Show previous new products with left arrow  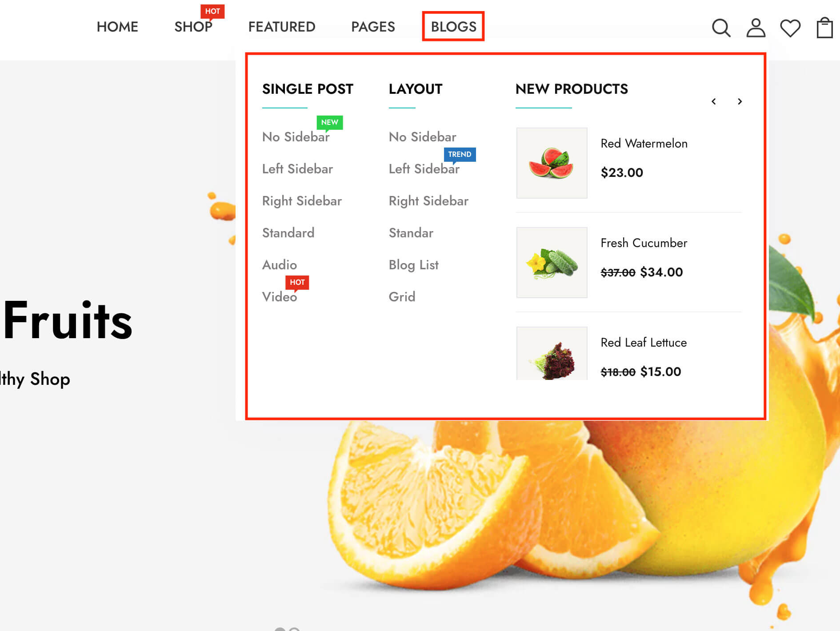[714, 101]
